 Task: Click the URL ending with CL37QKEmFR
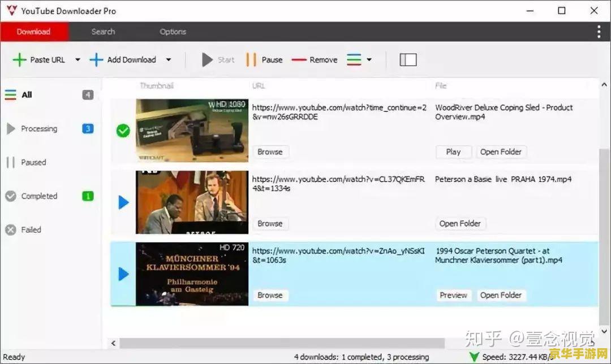coord(338,184)
